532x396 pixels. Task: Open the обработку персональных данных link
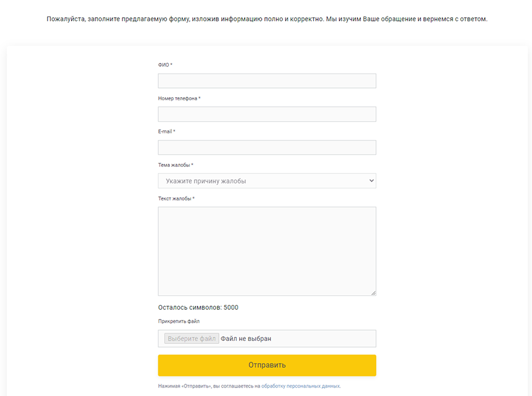(x=300, y=386)
